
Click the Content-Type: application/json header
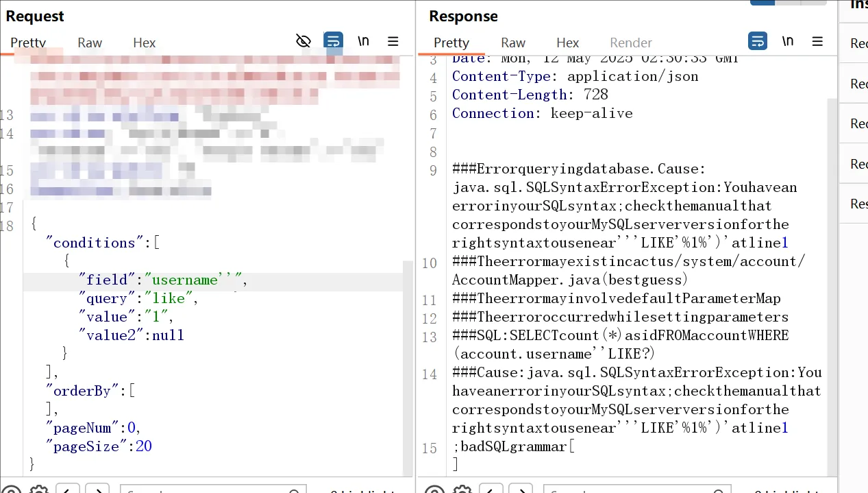pos(575,76)
